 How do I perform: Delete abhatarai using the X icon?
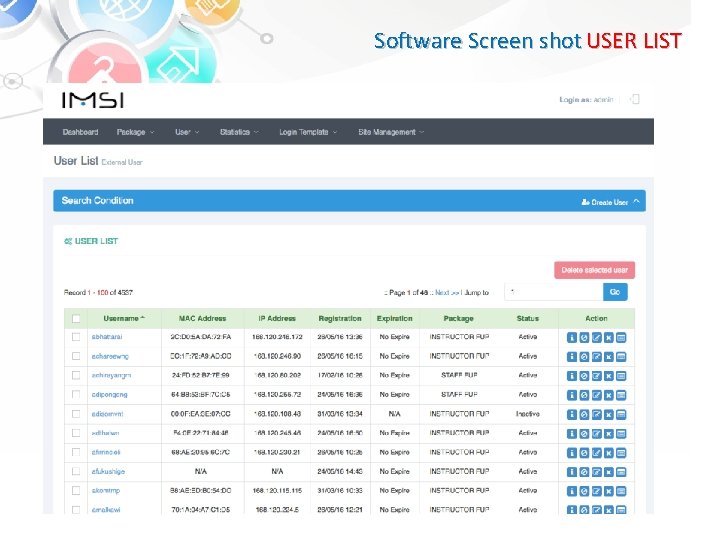pos(608,338)
